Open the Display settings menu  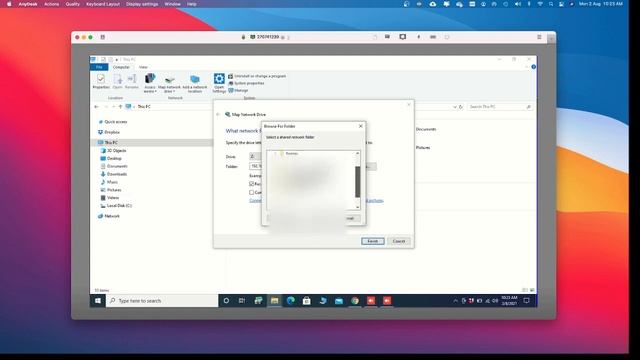142,4
